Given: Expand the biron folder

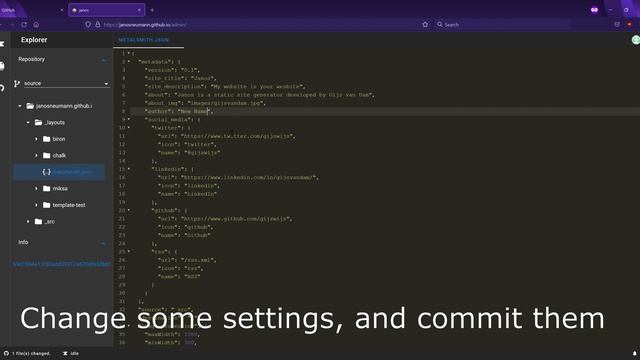Looking at the screenshot, I should click(36, 139).
